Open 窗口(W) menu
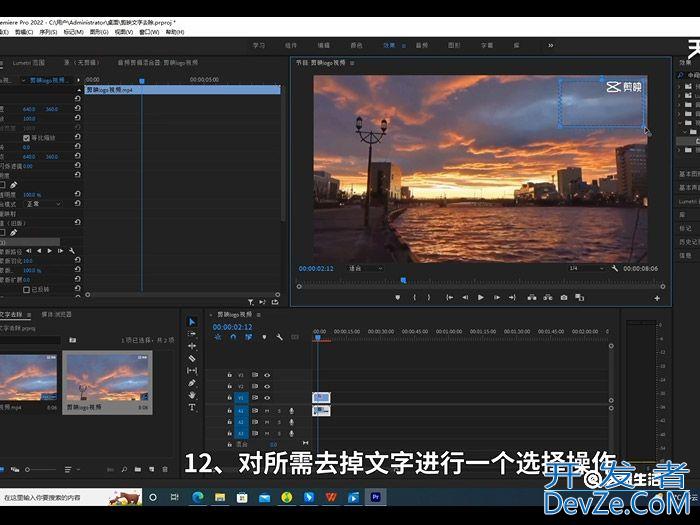Image resolution: width=700 pixels, height=525 pixels. 149,32
